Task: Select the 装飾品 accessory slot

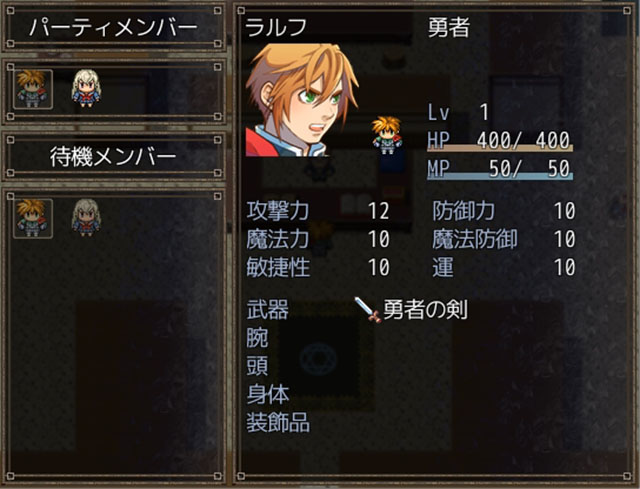Action: coord(278,422)
